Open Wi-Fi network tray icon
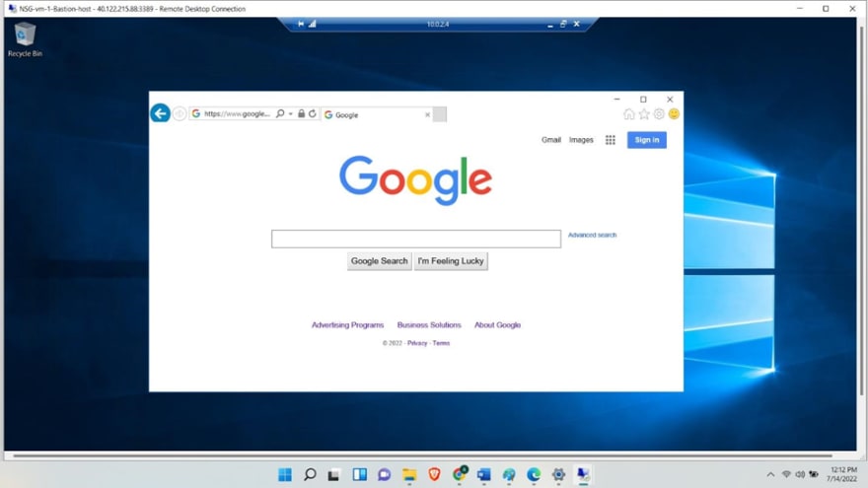The height and width of the screenshot is (488, 868). [x=786, y=475]
